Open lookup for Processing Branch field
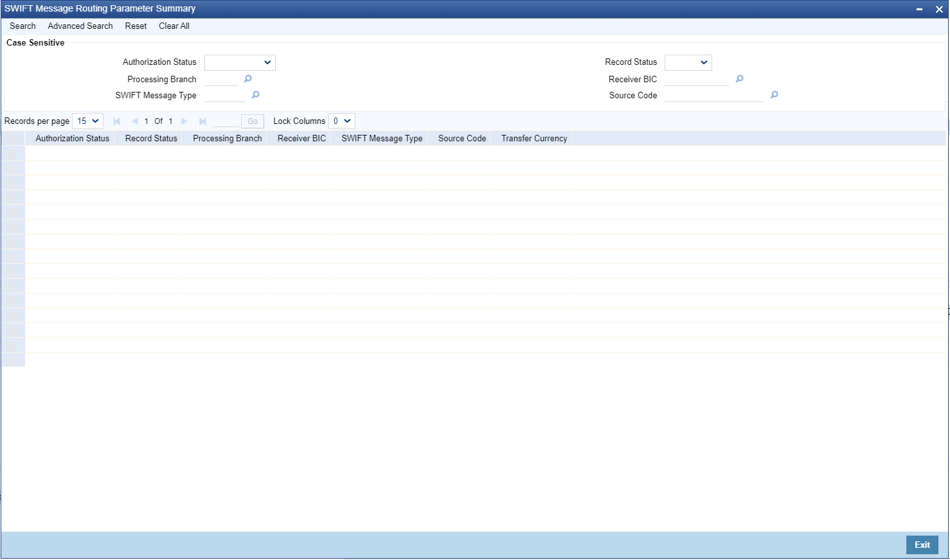The image size is (950, 560). pyautogui.click(x=248, y=79)
